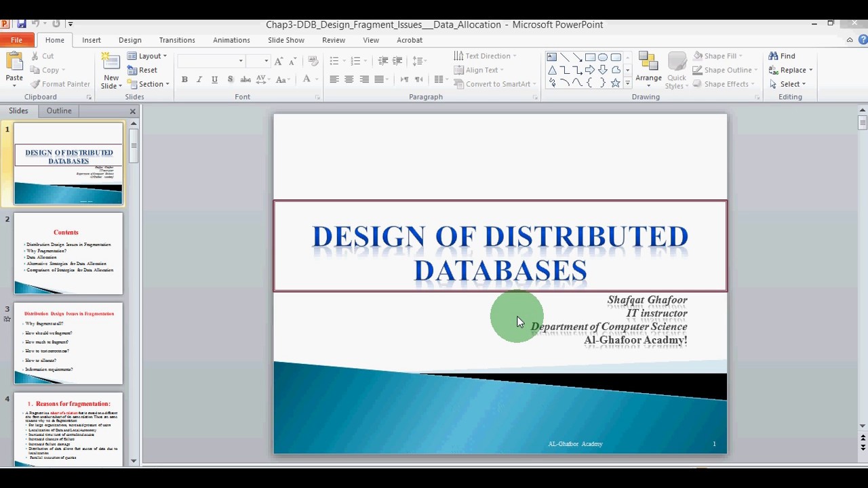
Task: Open the Font dialog launcher
Action: point(317,98)
